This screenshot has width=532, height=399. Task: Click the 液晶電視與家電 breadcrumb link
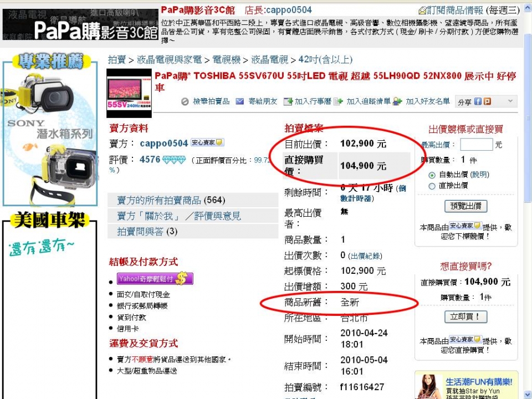170,60
